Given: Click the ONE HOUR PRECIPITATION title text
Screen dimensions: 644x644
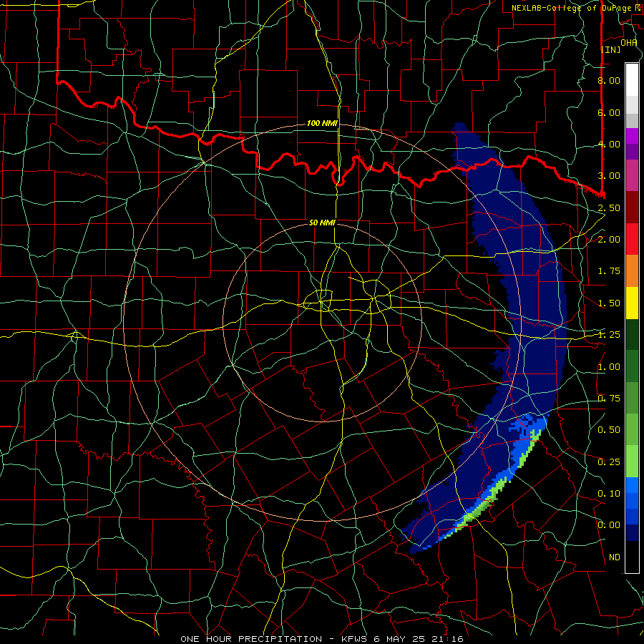Looking at the screenshot, I should click(x=251, y=639).
